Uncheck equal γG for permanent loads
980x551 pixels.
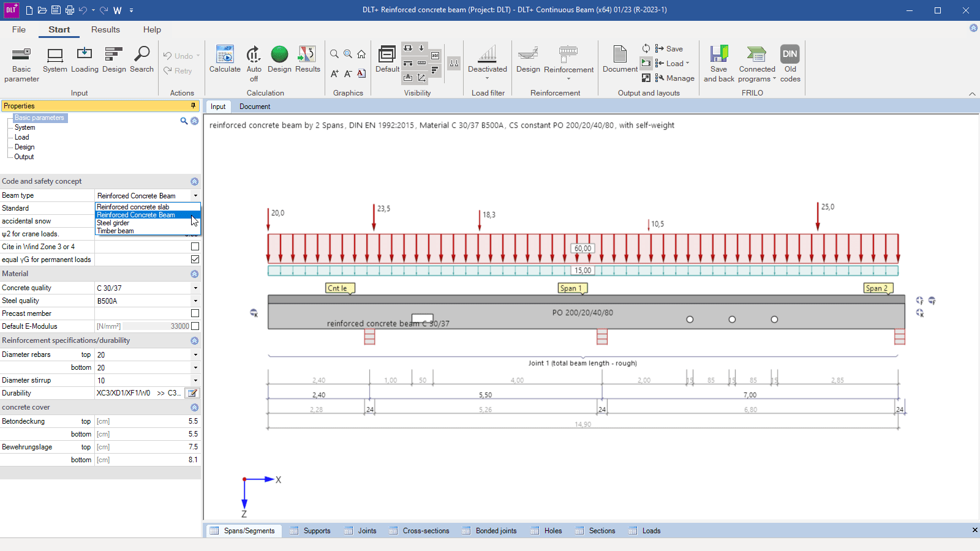(195, 260)
